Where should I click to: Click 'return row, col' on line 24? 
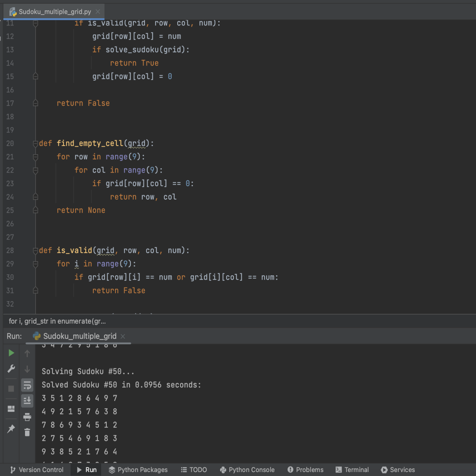pos(143,197)
